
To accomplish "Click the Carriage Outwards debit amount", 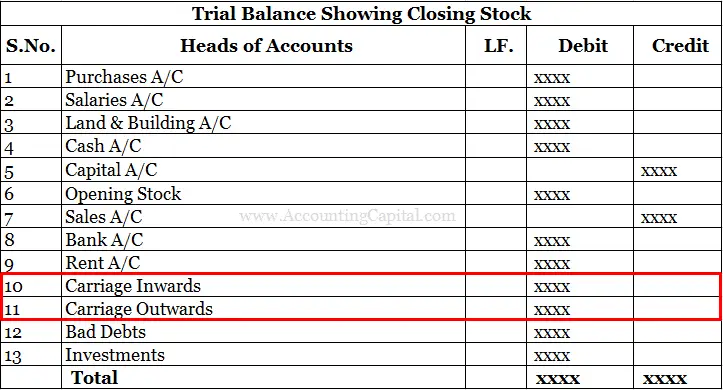I will [x=552, y=310].
